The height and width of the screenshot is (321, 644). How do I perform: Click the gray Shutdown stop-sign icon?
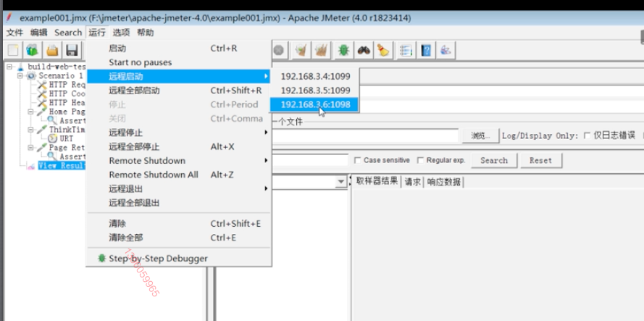tap(279, 51)
